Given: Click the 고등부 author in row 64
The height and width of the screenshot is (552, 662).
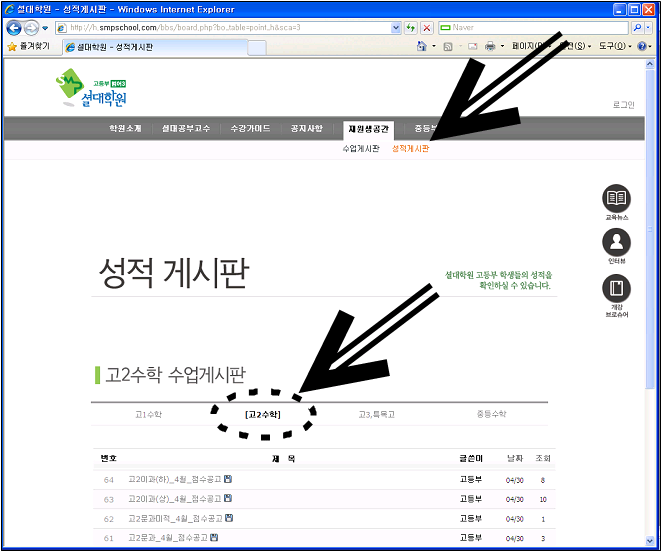Looking at the screenshot, I should click(x=471, y=479).
